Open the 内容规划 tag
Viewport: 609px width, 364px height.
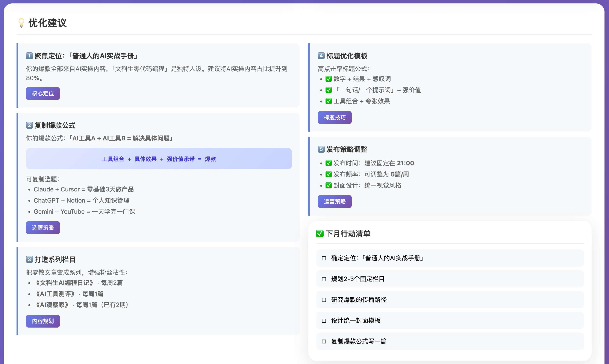pyautogui.click(x=43, y=321)
